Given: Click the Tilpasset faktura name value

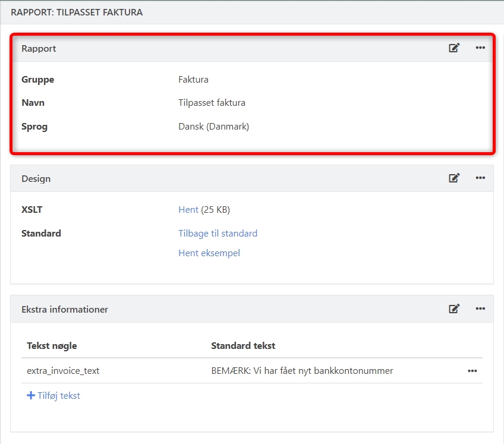Looking at the screenshot, I should tap(212, 103).
